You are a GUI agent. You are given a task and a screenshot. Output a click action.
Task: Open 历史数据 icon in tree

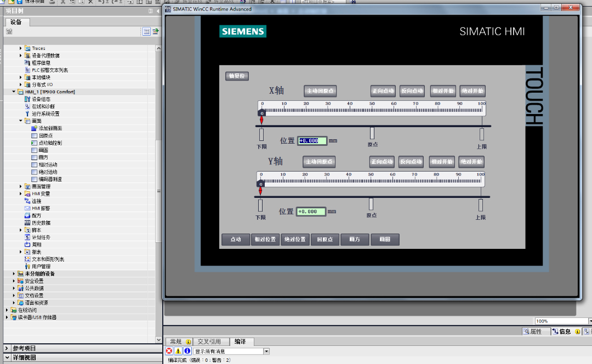(x=27, y=223)
